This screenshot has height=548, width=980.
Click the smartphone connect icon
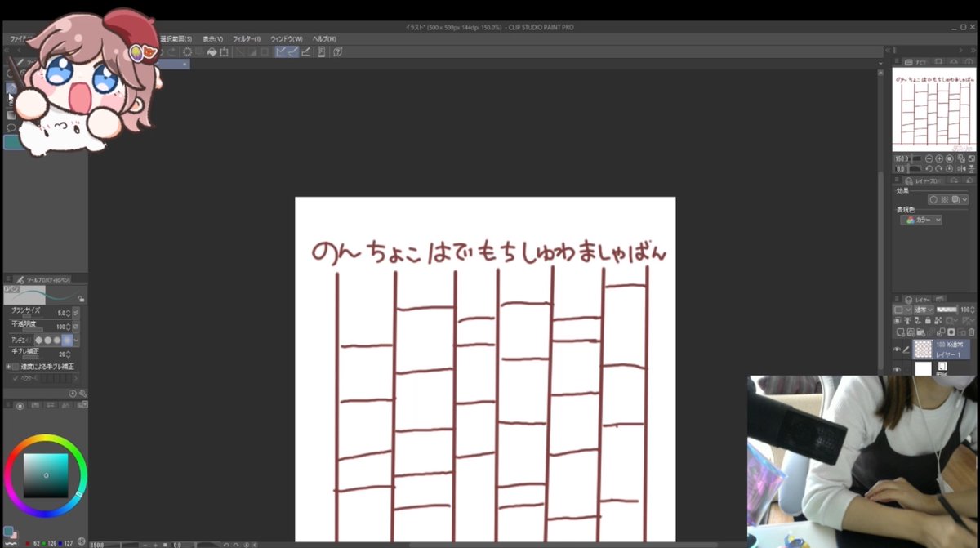pos(322,52)
